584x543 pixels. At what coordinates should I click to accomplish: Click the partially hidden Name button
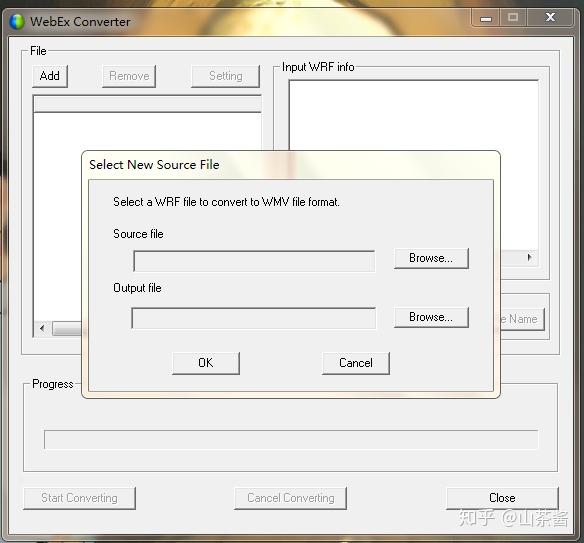point(523,319)
